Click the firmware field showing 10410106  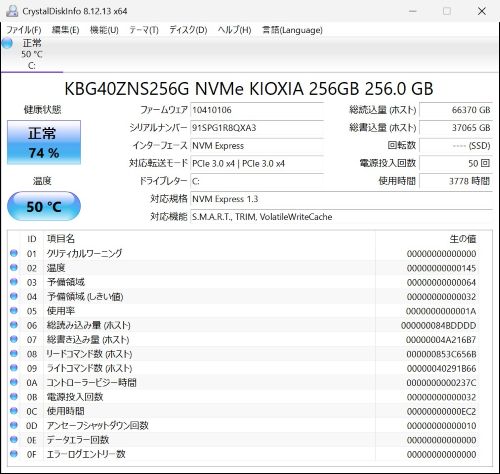[257, 110]
